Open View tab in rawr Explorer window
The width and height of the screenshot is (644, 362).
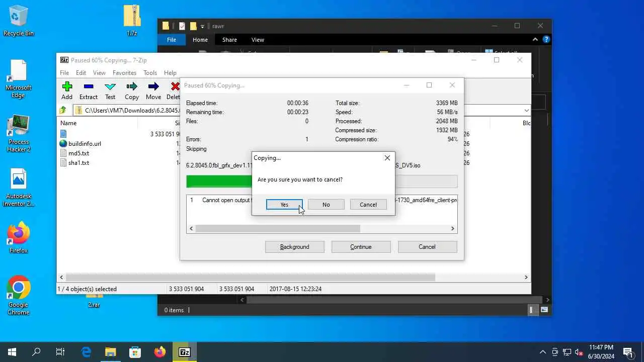(258, 40)
